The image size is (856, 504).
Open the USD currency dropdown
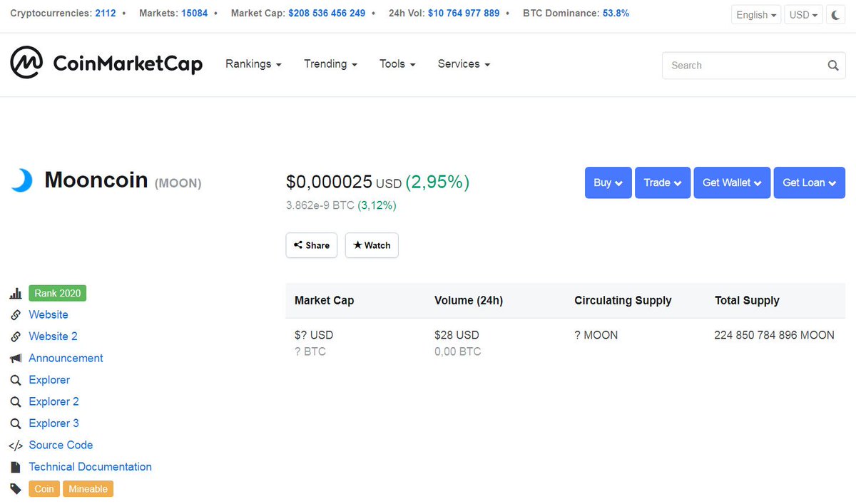[803, 14]
